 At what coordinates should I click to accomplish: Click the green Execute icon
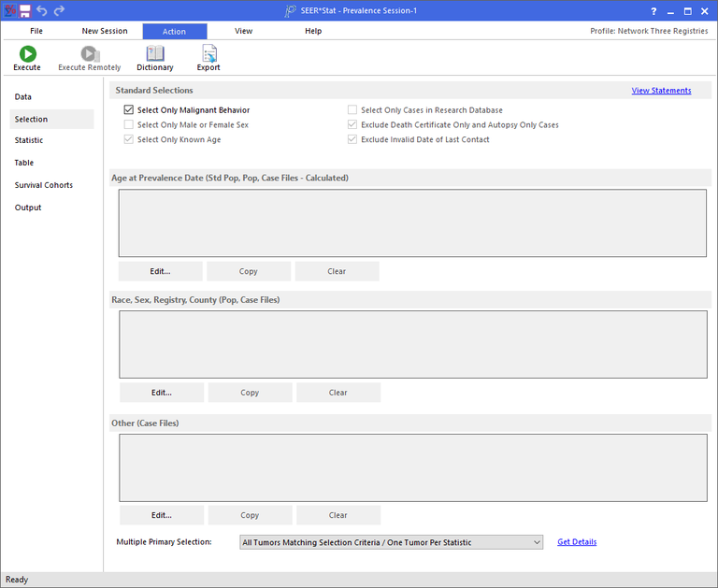coord(27,54)
